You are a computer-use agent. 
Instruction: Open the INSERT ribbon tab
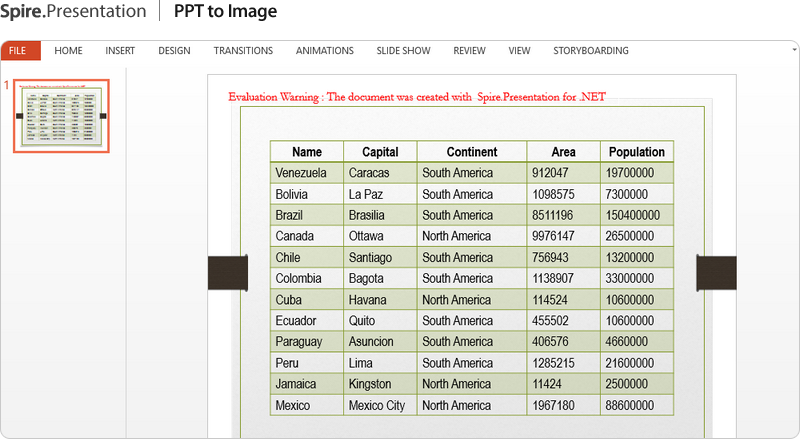(x=120, y=51)
